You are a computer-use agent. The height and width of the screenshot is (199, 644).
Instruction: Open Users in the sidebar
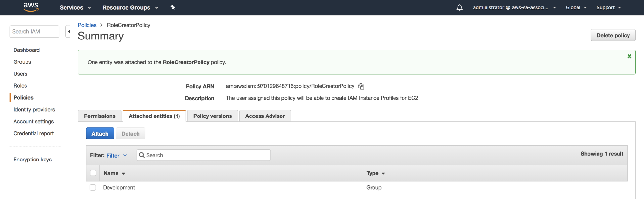[x=20, y=74]
